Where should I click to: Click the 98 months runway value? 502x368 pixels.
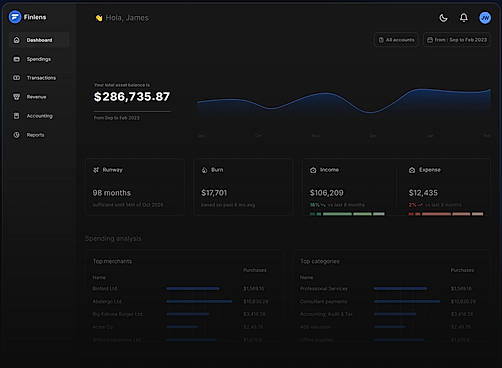(x=112, y=193)
